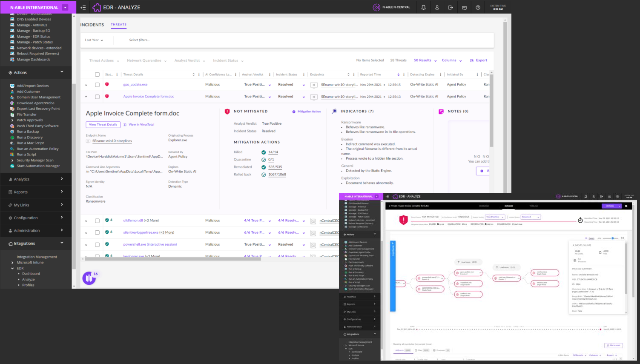Click the Mitigation Action link
Image resolution: width=640 pixels, height=364 pixels.
click(x=307, y=112)
